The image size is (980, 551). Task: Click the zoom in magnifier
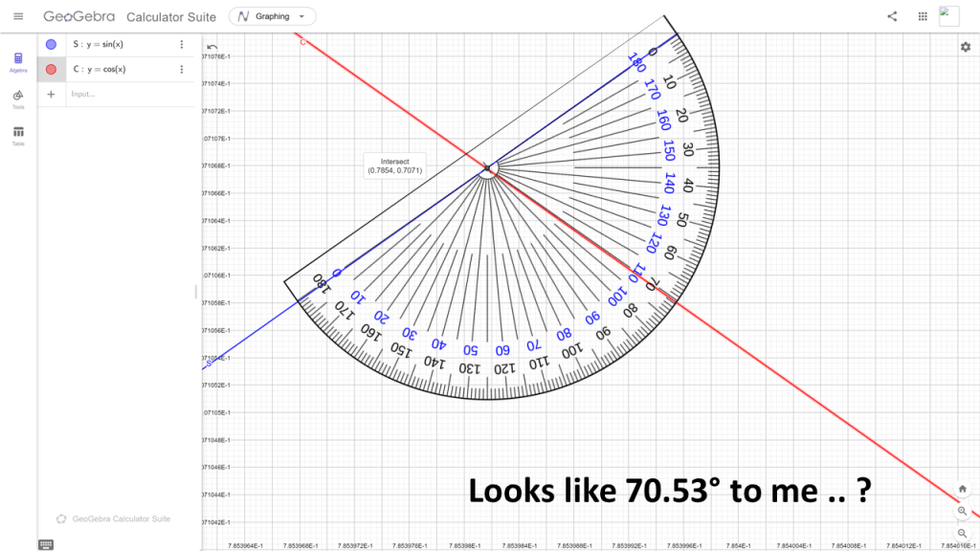962,511
